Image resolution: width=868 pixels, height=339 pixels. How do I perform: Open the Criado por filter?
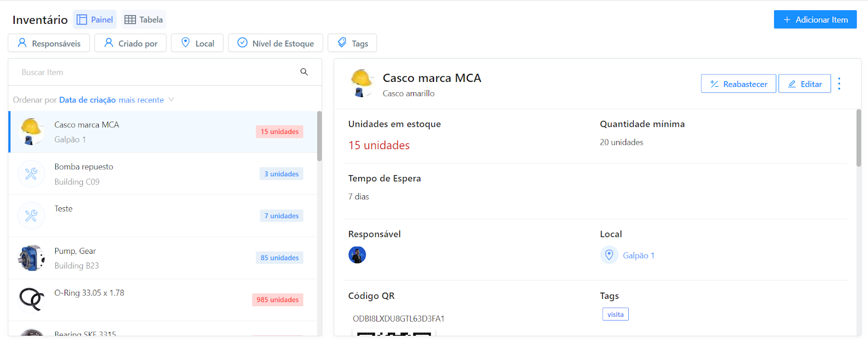(131, 43)
